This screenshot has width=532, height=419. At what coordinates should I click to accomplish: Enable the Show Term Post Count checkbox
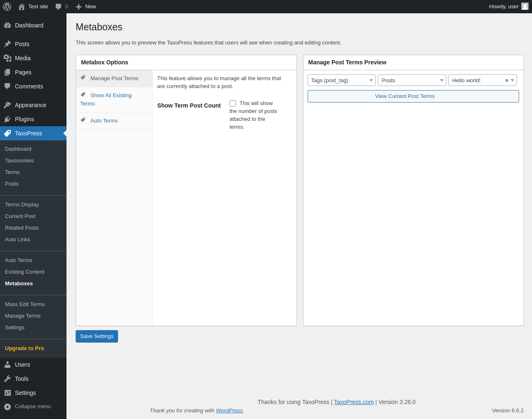point(233,103)
